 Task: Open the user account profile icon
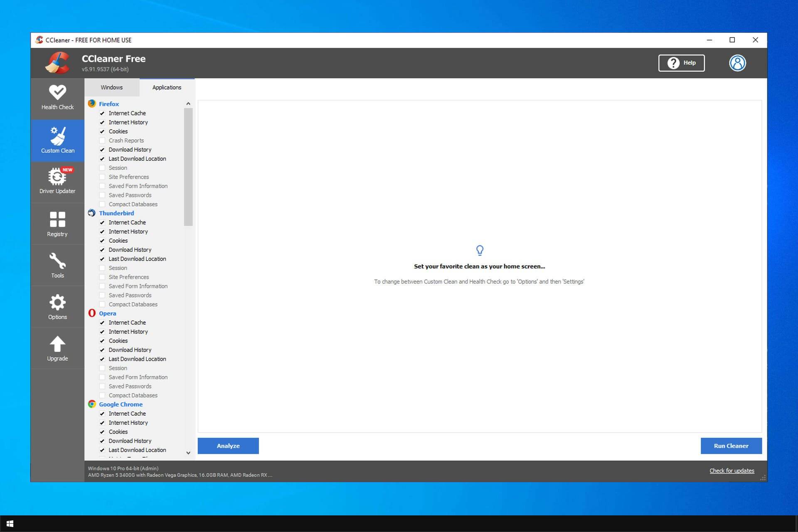click(737, 63)
